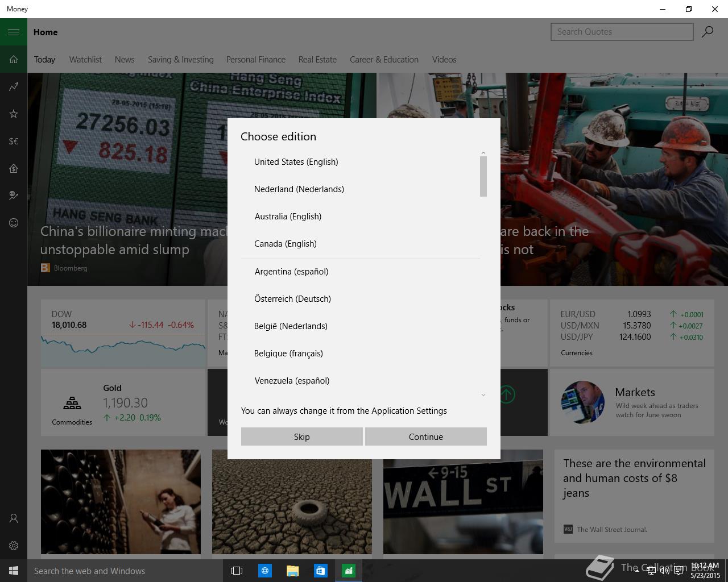This screenshot has width=728, height=582.
Task: Click the Continue button
Action: click(426, 436)
